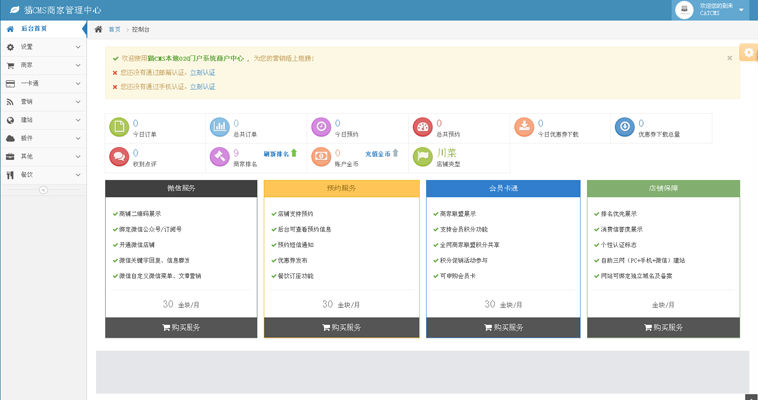The image size is (758, 400).
Task: Click the 个性认证标志 feature line
Action: (x=615, y=245)
